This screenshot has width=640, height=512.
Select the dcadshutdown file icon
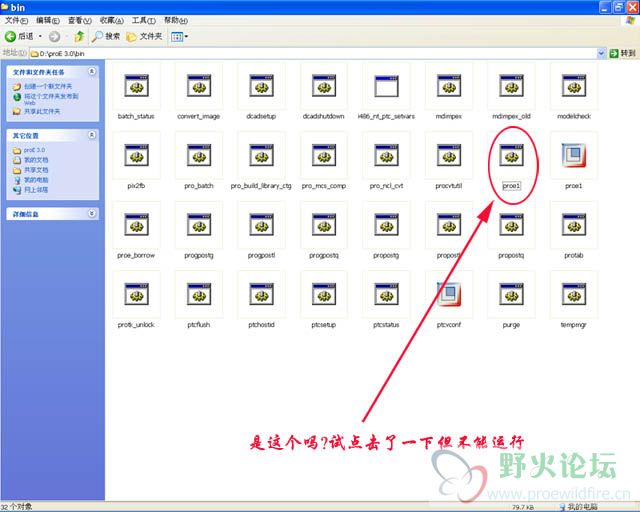coord(324,86)
